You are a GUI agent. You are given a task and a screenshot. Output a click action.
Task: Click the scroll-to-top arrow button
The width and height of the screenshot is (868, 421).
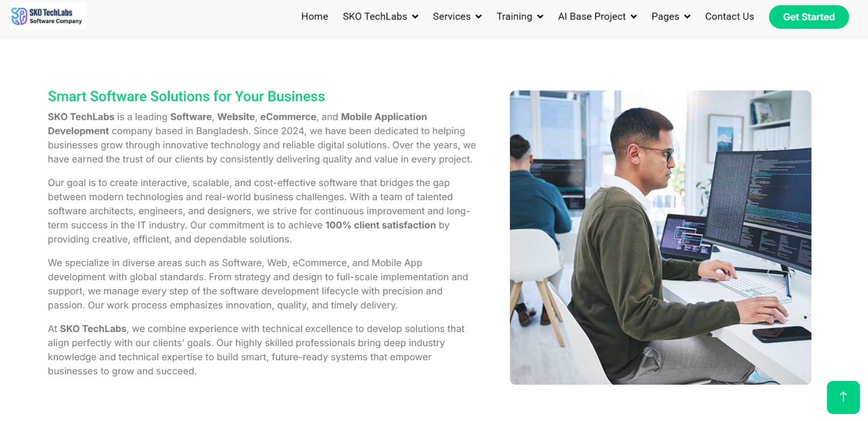[843, 397]
